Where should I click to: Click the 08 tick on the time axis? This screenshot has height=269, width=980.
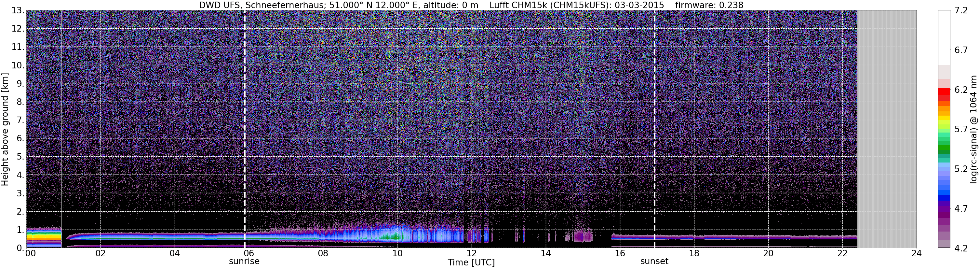(323, 253)
